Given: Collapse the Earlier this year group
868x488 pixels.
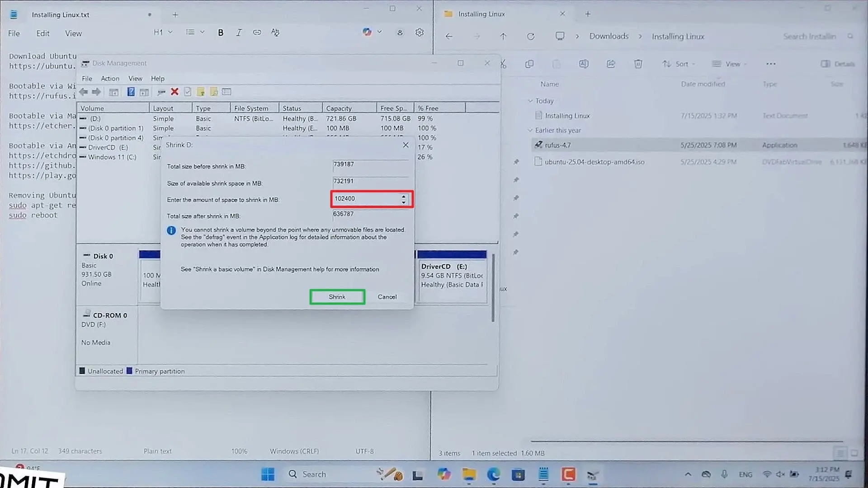Looking at the screenshot, I should point(530,130).
